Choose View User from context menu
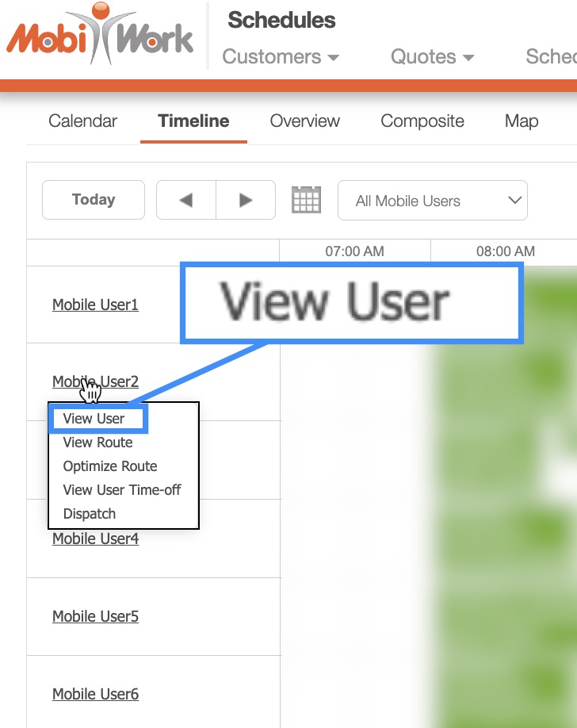Screen dimensions: 577x728 click(x=94, y=419)
